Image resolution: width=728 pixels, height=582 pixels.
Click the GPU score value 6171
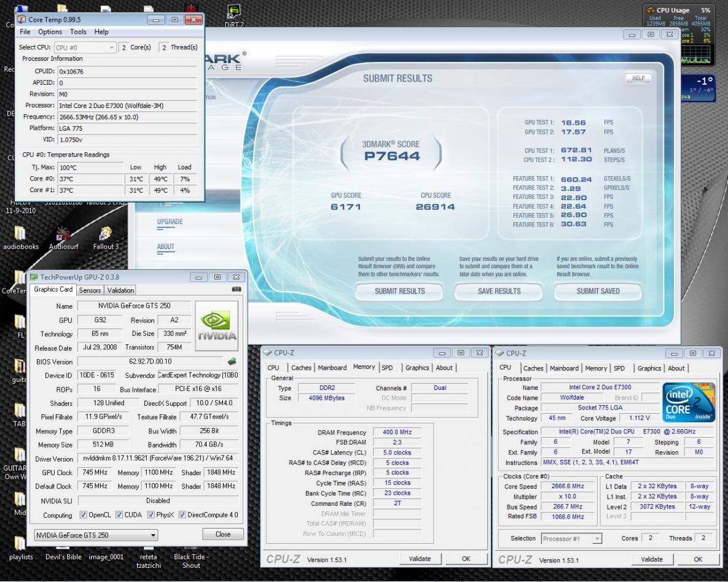click(345, 207)
